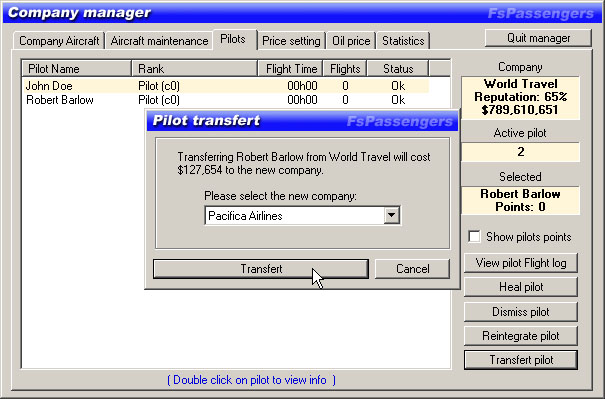Open the Oil price tab

pyautogui.click(x=351, y=41)
